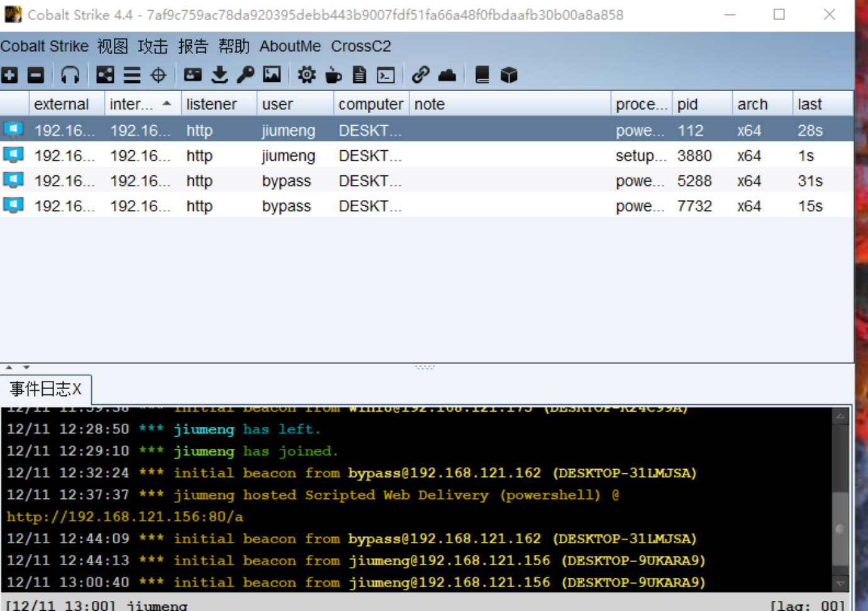Open the CrossC2 menu

point(361,46)
